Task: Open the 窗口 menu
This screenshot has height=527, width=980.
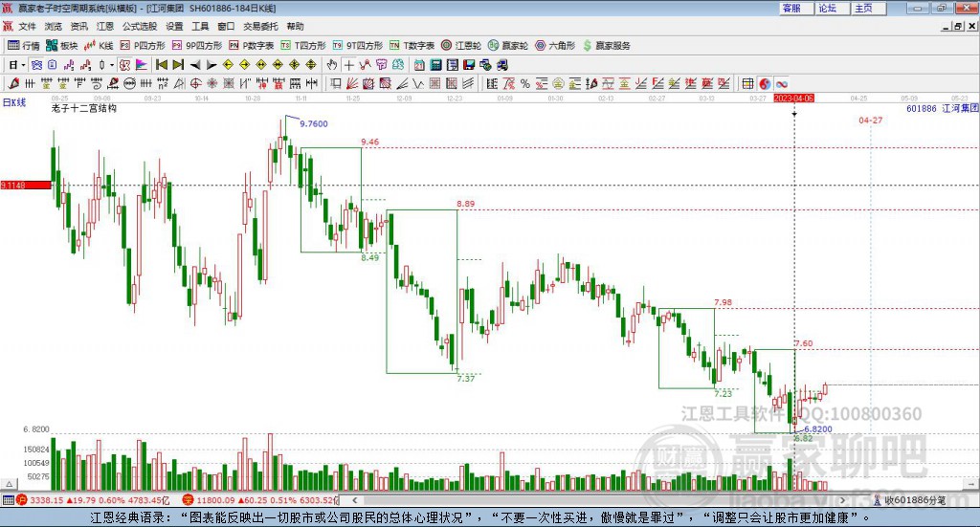Action: (226, 26)
